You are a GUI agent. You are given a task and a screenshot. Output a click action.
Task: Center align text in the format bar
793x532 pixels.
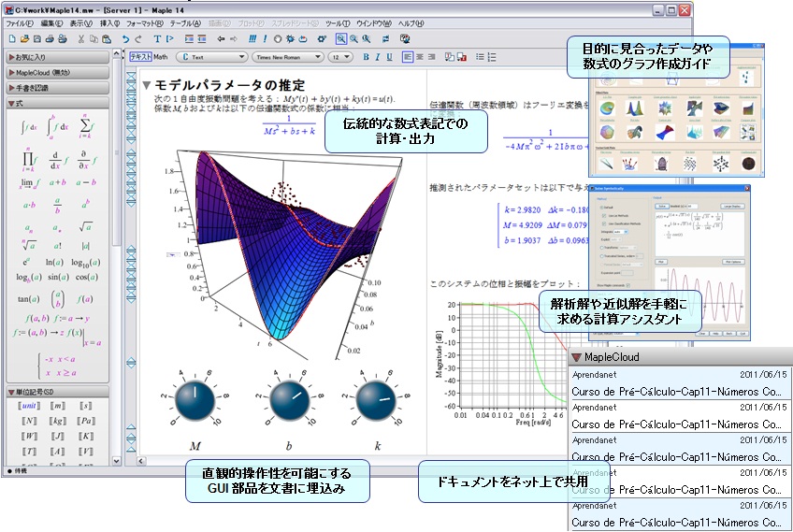[420, 57]
